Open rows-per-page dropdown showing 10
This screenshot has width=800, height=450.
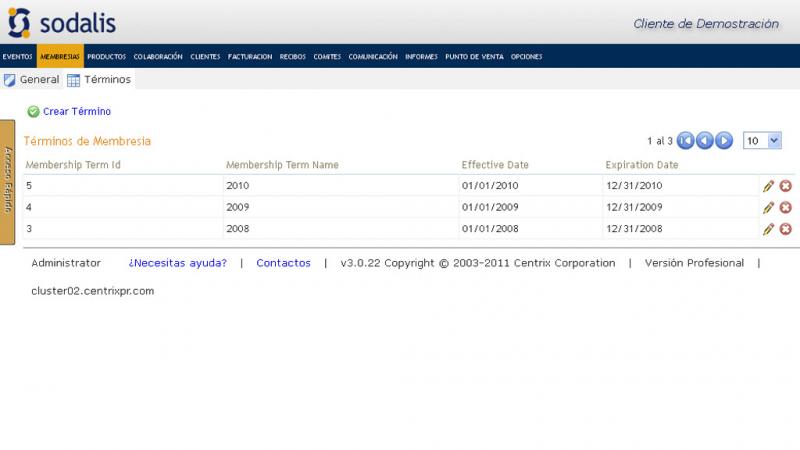click(762, 141)
